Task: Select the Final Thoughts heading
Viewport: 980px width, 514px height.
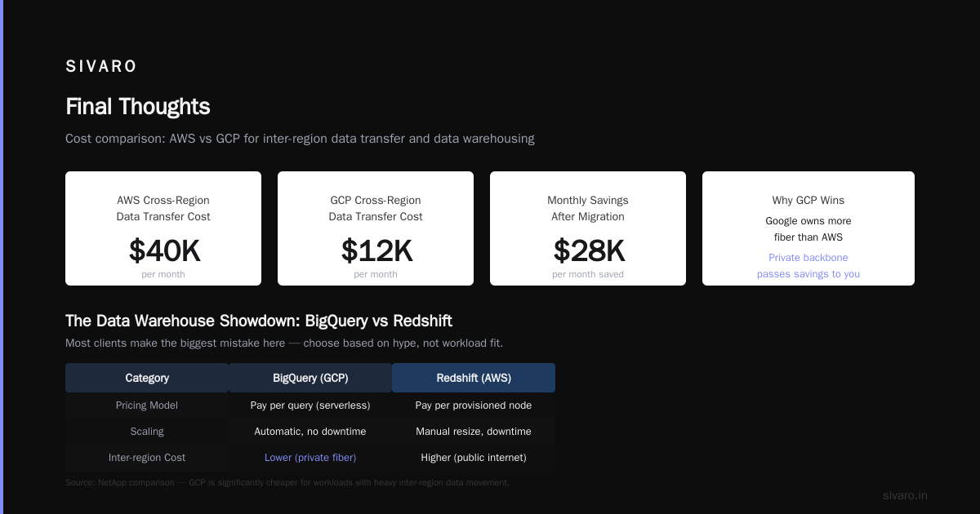Action: pos(137,107)
